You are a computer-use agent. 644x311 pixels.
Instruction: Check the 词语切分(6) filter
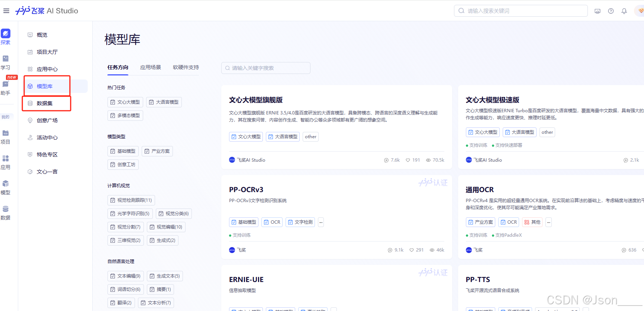(126, 289)
